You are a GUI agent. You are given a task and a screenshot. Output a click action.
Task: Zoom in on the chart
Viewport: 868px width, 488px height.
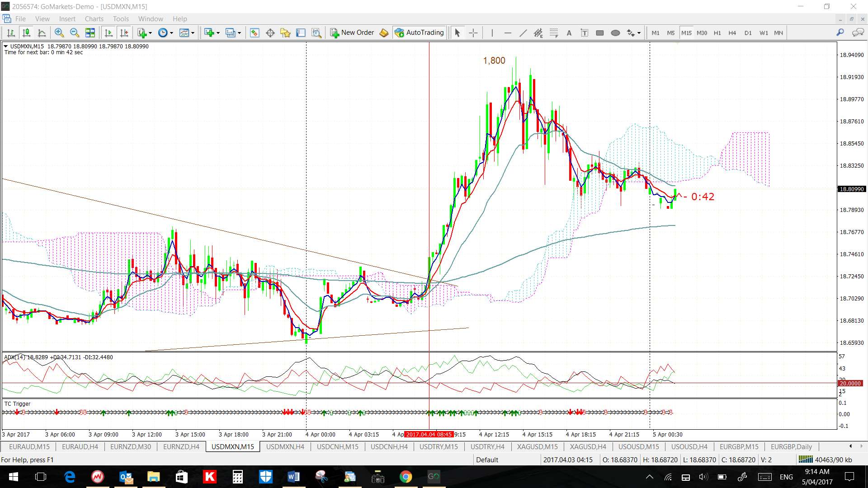tap(59, 33)
